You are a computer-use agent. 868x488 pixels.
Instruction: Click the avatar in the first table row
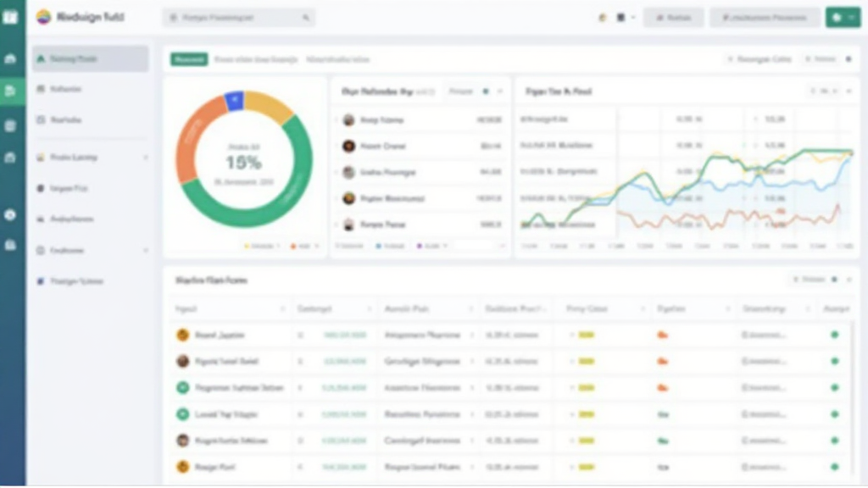click(182, 335)
